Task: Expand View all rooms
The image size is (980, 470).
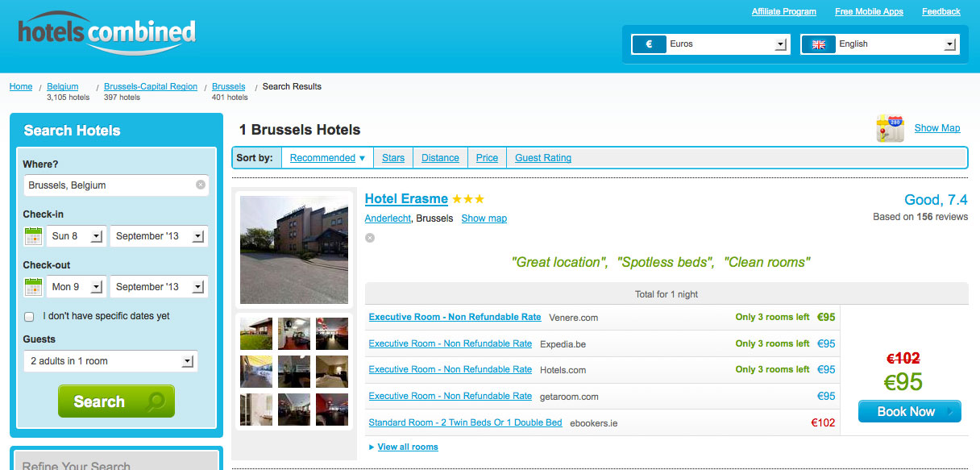Action: [407, 447]
